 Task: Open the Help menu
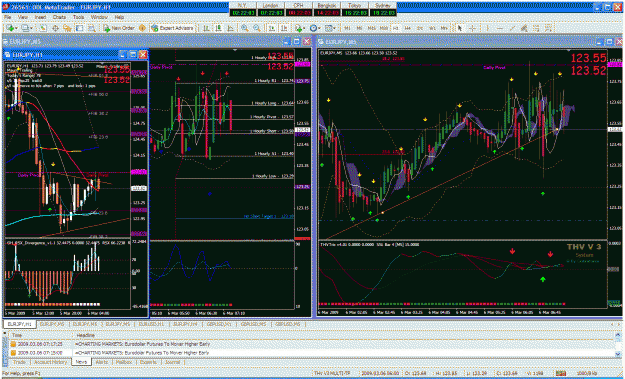pyautogui.click(x=119, y=18)
